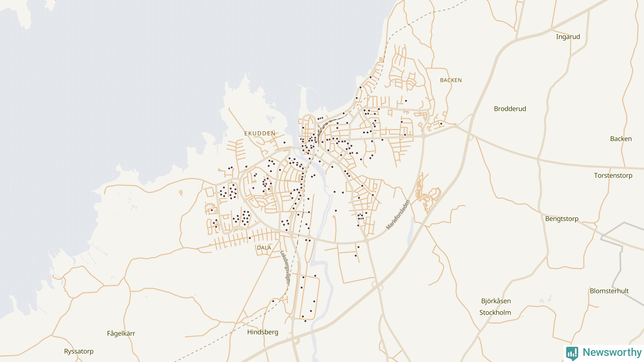This screenshot has height=362, width=644.
Task: Open the Newsworthy brand link
Action: (604, 353)
